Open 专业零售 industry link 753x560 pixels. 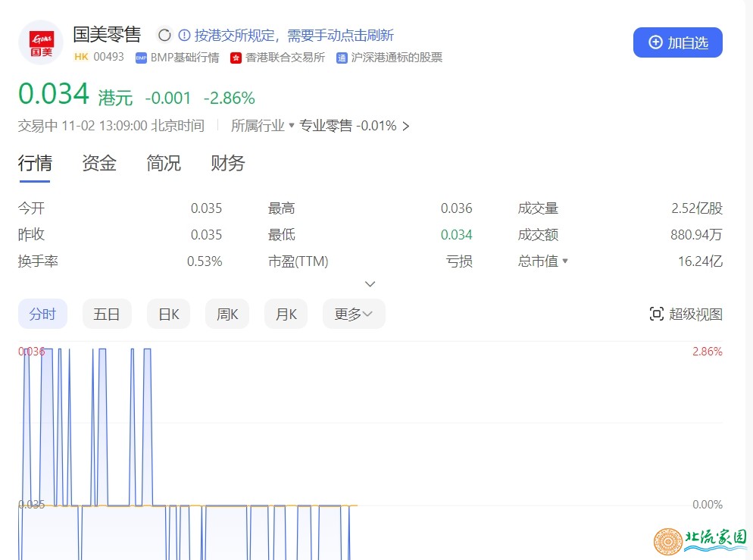coord(326,126)
